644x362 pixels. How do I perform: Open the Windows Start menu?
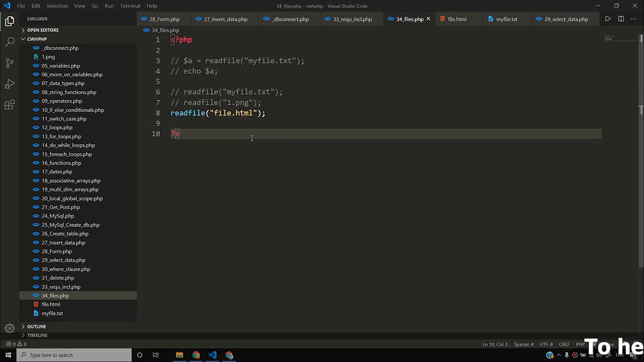pyautogui.click(x=8, y=355)
